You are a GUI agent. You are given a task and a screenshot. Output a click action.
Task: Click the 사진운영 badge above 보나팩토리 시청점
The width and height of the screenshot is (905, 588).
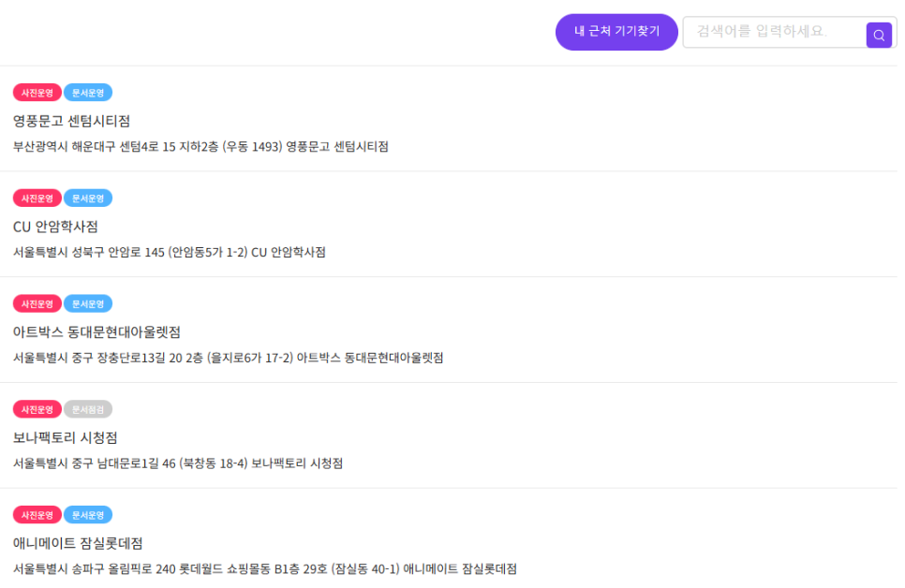tap(37, 410)
